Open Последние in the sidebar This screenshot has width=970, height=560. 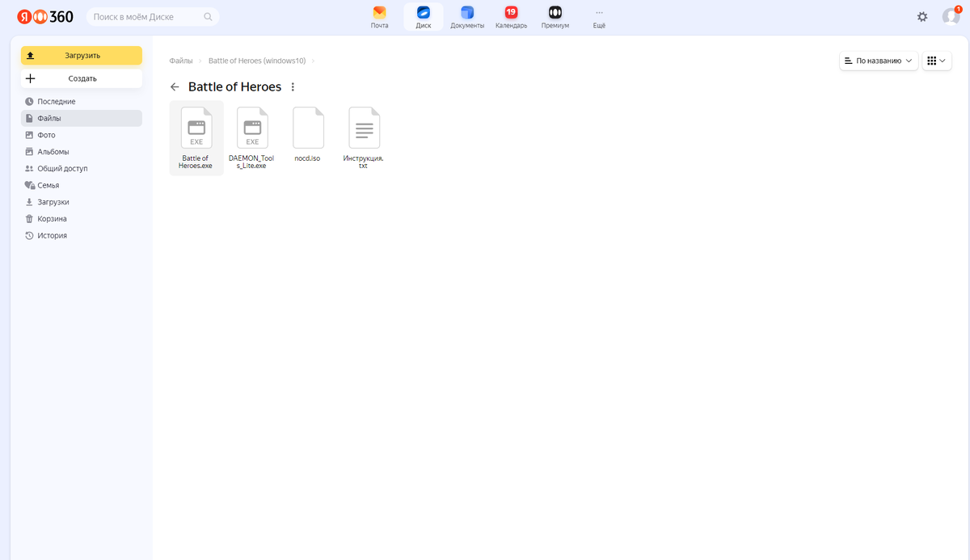(x=82, y=102)
